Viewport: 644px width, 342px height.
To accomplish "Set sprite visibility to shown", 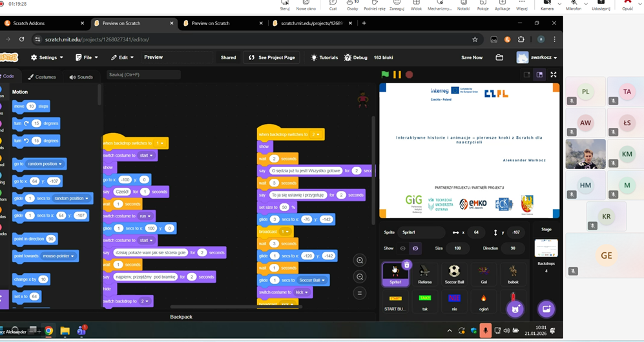I will click(x=403, y=248).
